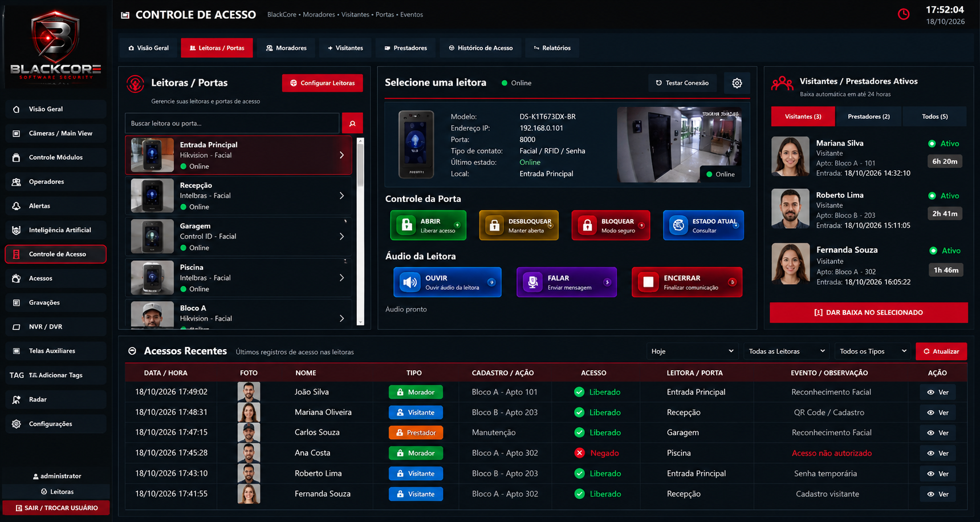Click the BLOQUEAR secure mode button

[611, 225]
